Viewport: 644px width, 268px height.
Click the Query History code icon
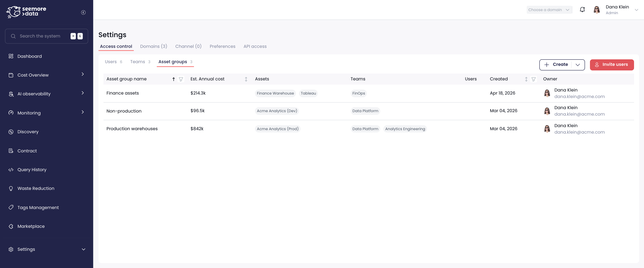click(11, 170)
